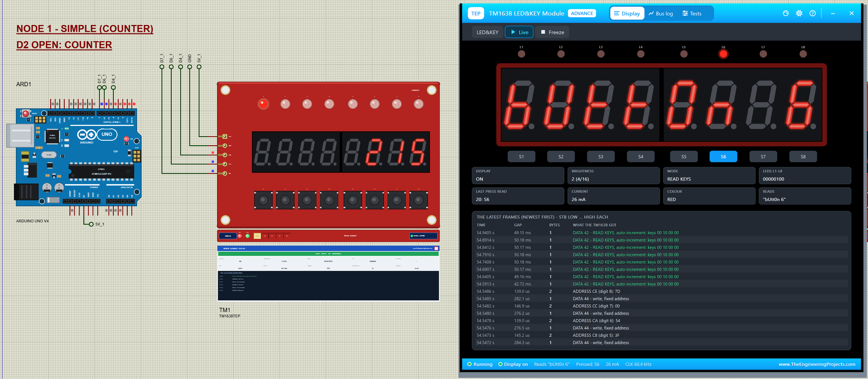Screen dimensions: 868x379
Task: Enable Live mode
Action: coord(519,32)
